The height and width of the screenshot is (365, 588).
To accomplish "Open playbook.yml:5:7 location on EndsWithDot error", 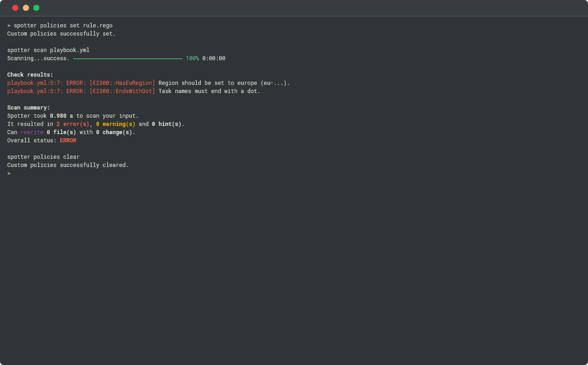I will pos(35,91).
